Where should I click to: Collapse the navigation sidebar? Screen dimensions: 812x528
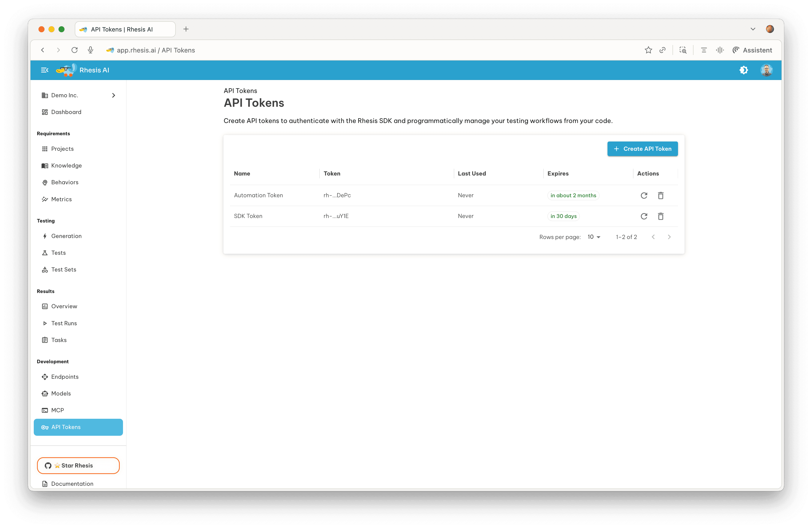[x=45, y=70]
